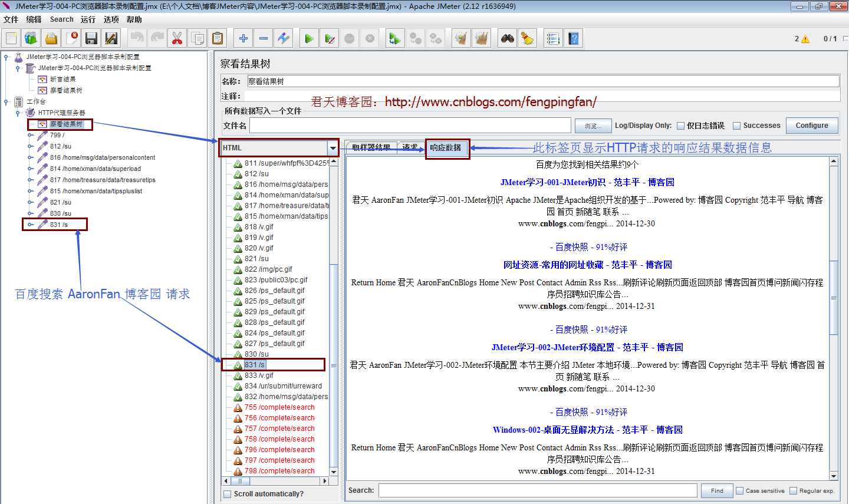Image resolution: width=849 pixels, height=504 pixels.
Task: Open the Templates icon in toolbar
Action: point(31,39)
